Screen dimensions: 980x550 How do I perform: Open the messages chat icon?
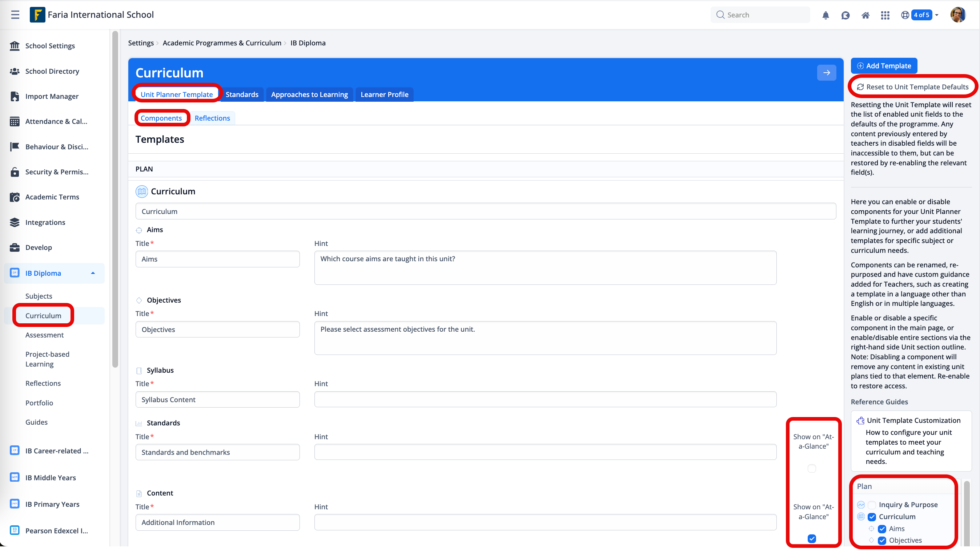point(846,15)
